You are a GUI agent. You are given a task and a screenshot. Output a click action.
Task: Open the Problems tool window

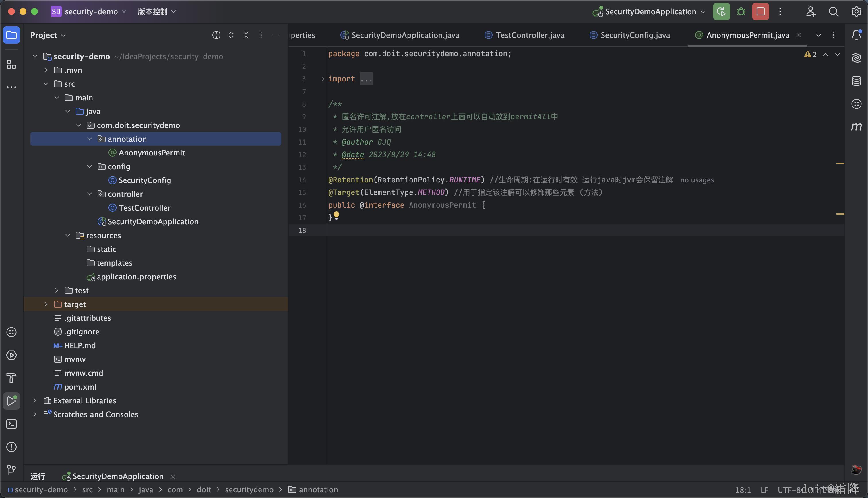click(12, 447)
